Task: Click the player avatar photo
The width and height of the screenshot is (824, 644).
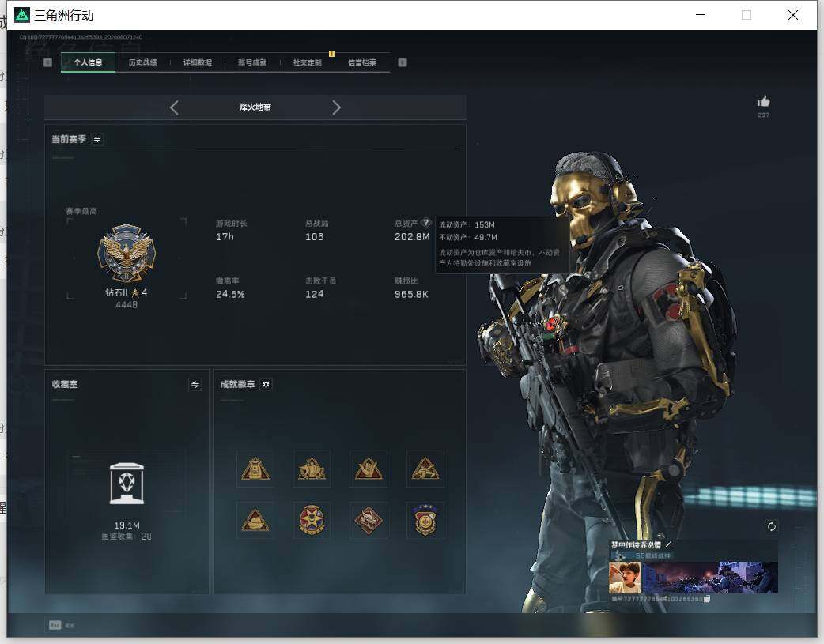Action: tap(625, 578)
